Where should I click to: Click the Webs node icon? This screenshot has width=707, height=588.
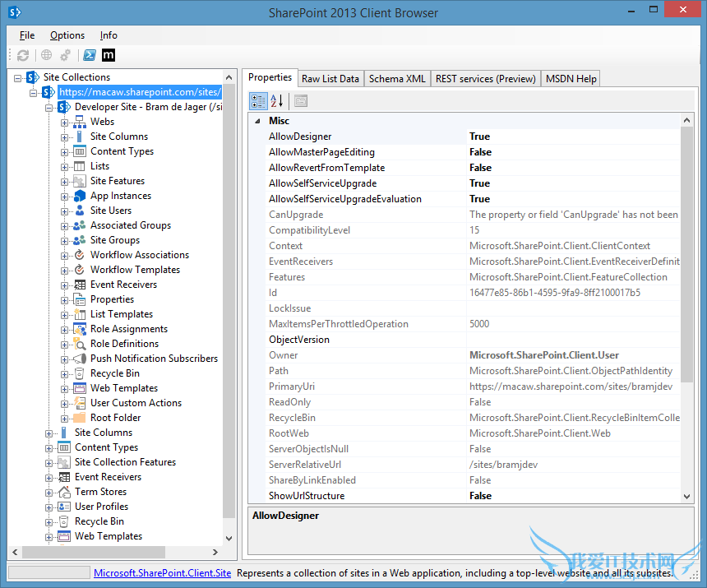[x=80, y=122]
